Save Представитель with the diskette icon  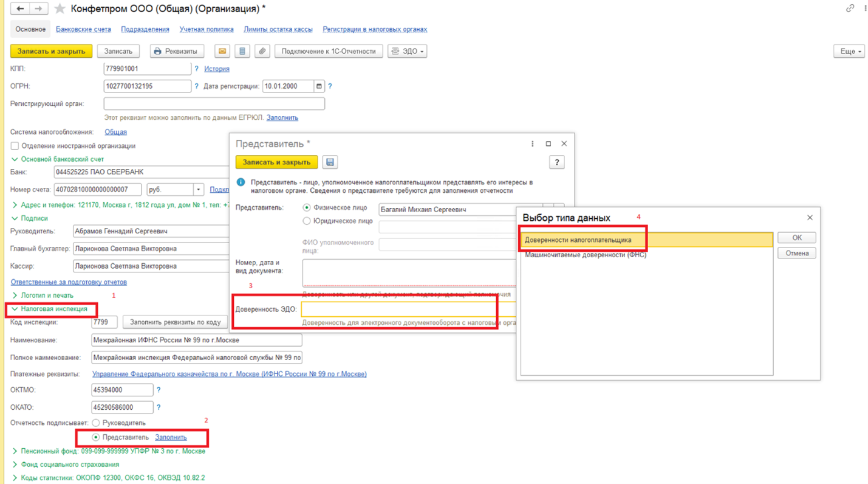[330, 162]
